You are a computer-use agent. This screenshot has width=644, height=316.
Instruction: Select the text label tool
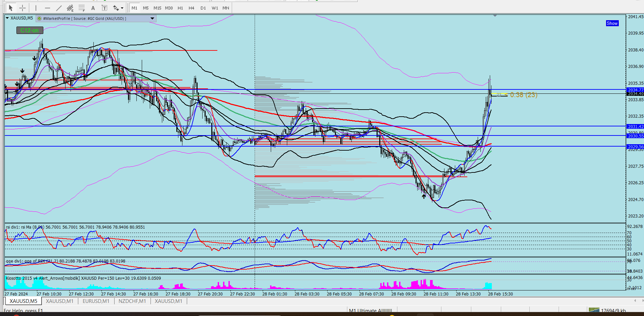(x=104, y=8)
